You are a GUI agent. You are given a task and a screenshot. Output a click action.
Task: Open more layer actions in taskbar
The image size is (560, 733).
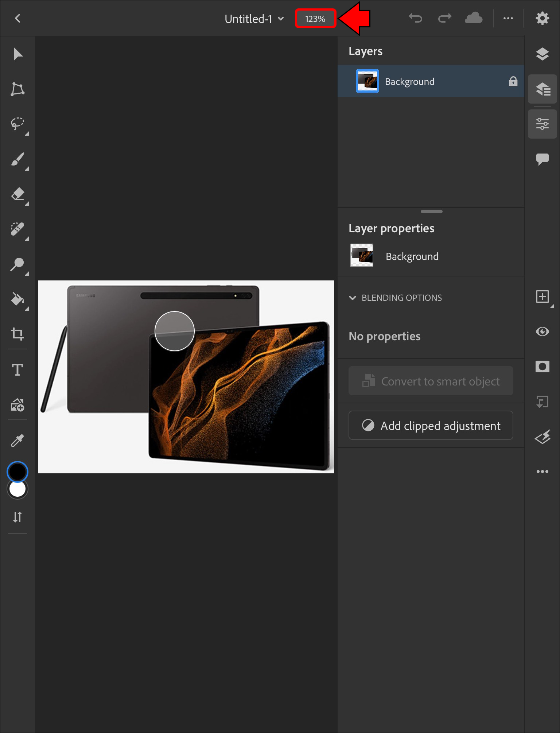(x=542, y=472)
